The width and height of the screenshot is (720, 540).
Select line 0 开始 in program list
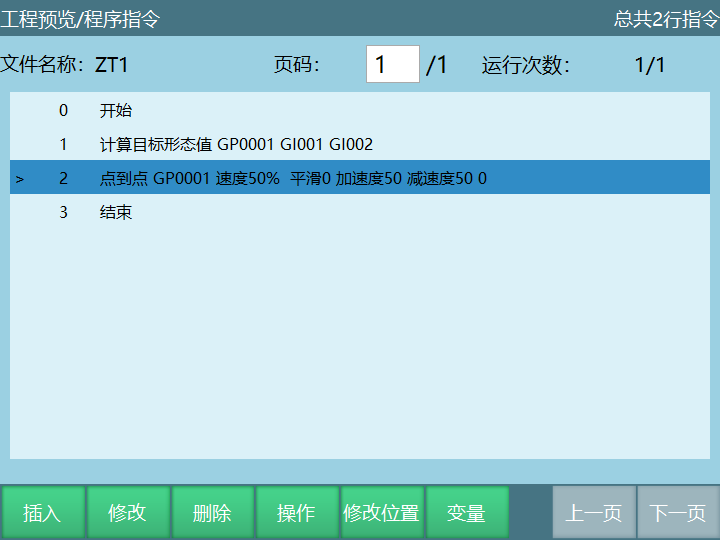click(x=116, y=110)
